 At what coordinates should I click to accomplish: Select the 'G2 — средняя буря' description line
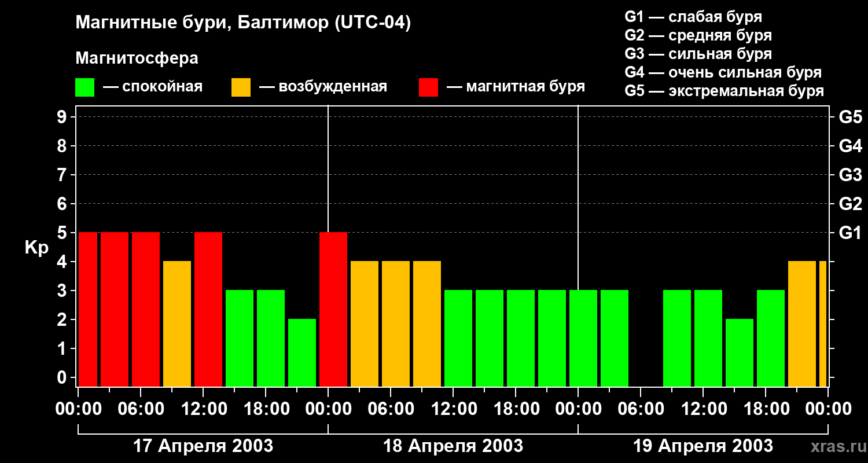click(x=698, y=35)
